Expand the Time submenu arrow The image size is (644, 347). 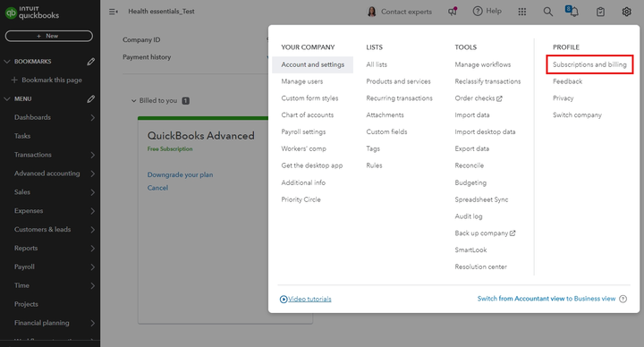92,286
